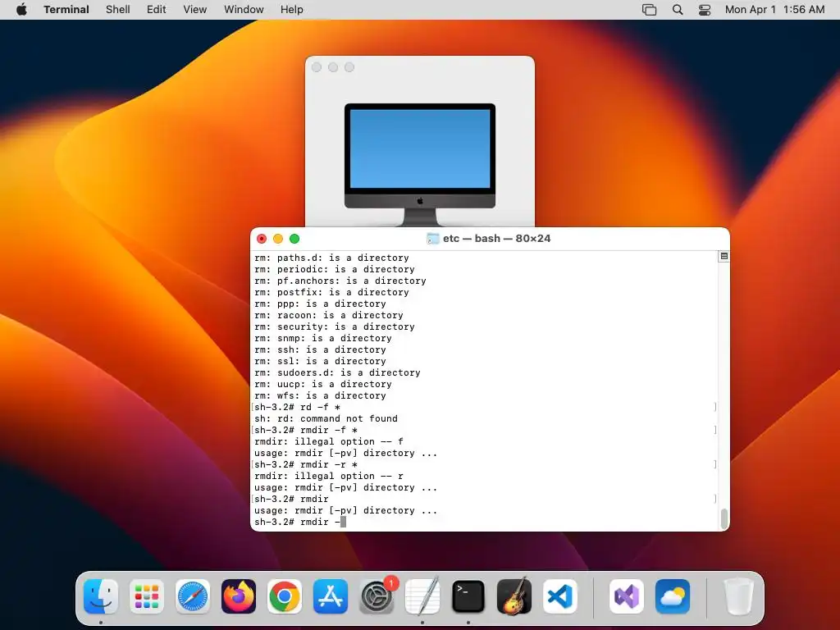
Task: Click the 'rmdir: illegal option -- r' line
Action: pyautogui.click(x=329, y=476)
